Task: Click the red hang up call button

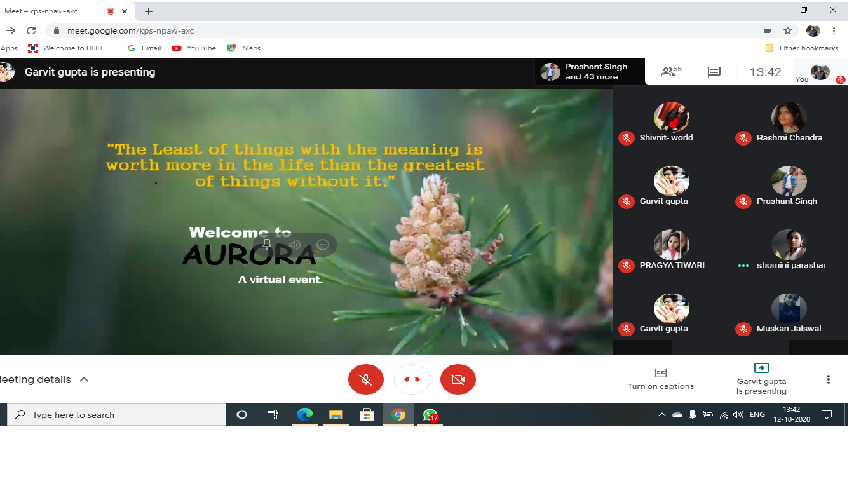Action: [x=412, y=379]
